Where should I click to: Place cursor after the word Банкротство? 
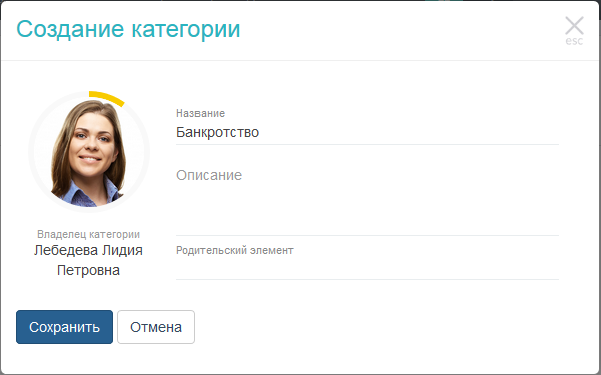click(x=260, y=132)
